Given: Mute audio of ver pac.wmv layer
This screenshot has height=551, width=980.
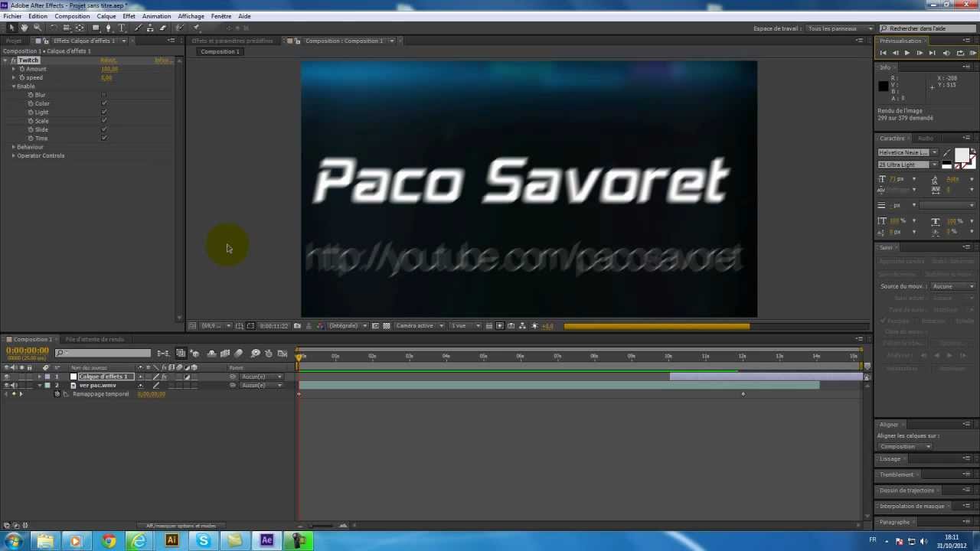Looking at the screenshot, I should [x=14, y=386].
